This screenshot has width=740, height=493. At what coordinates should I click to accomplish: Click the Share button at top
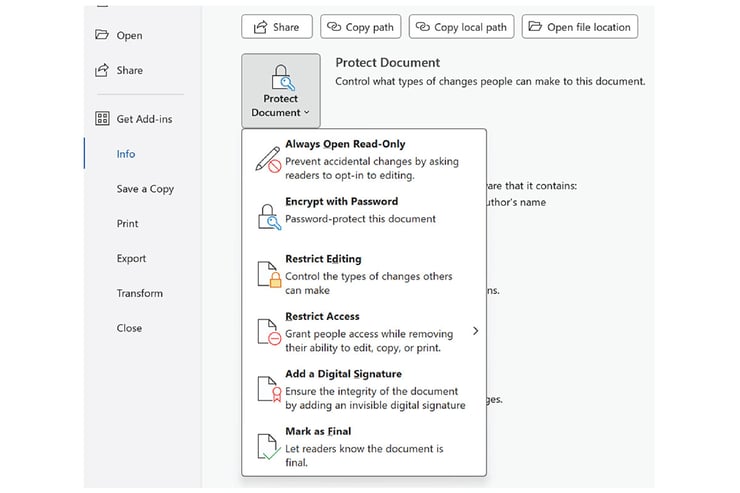coord(277,27)
